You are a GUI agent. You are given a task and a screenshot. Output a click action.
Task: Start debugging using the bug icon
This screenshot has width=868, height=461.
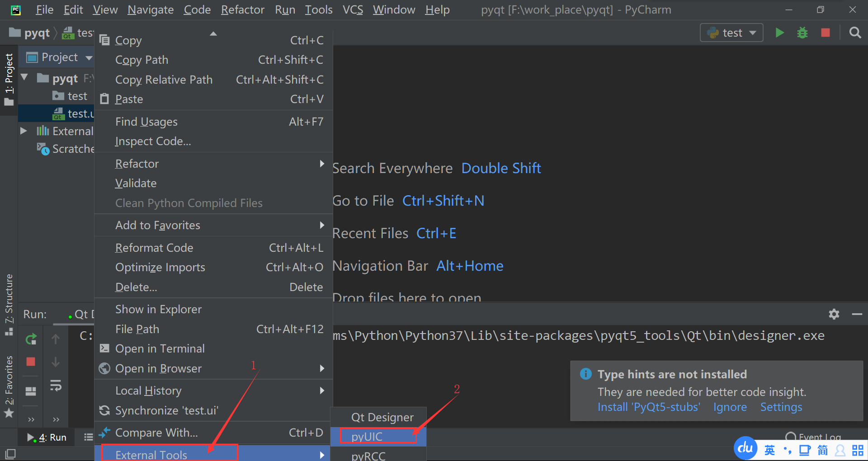point(802,33)
